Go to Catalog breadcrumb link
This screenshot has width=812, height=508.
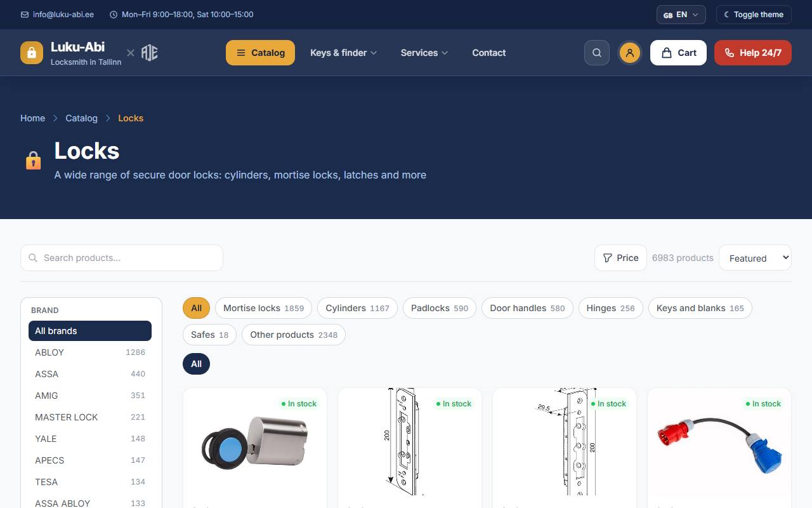point(81,118)
